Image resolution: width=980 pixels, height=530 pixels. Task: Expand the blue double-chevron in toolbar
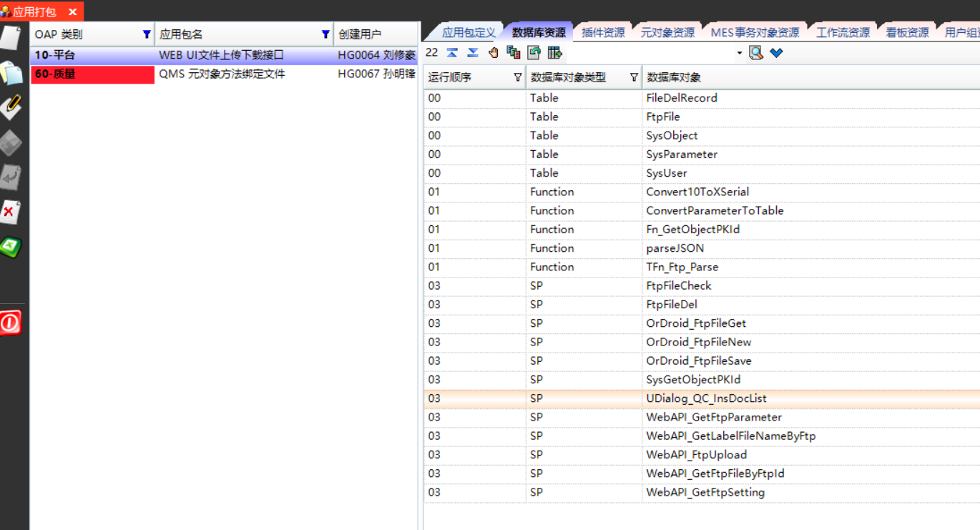click(777, 53)
